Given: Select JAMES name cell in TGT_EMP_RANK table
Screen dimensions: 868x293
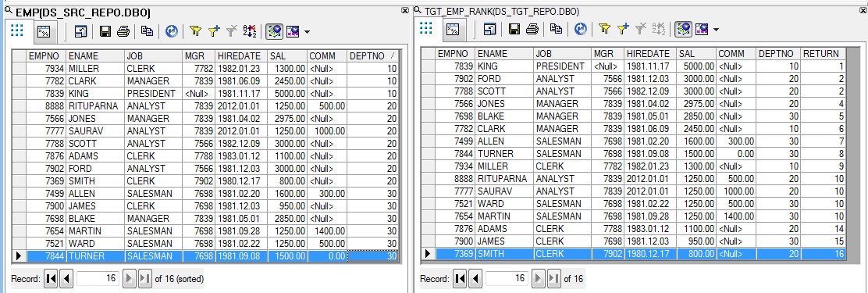Looking at the screenshot, I should (x=504, y=241).
